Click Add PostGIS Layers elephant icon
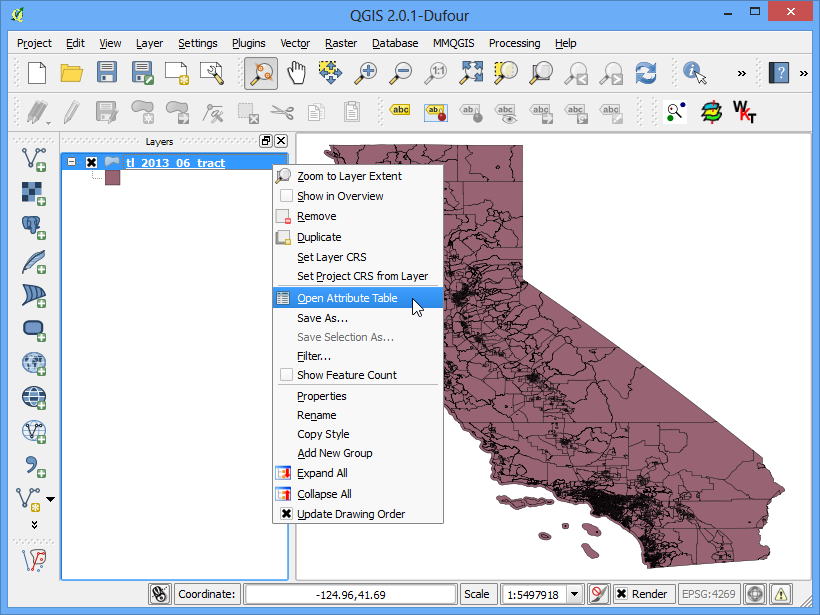 [33, 228]
